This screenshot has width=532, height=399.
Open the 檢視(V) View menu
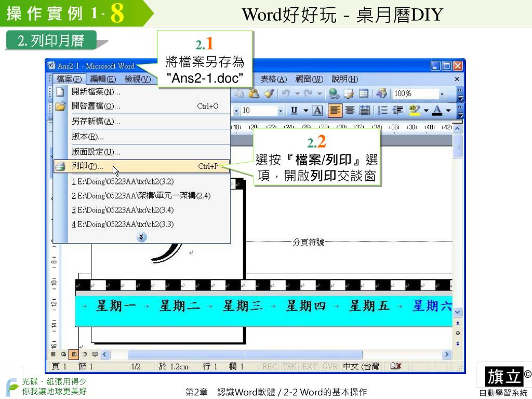[137, 79]
